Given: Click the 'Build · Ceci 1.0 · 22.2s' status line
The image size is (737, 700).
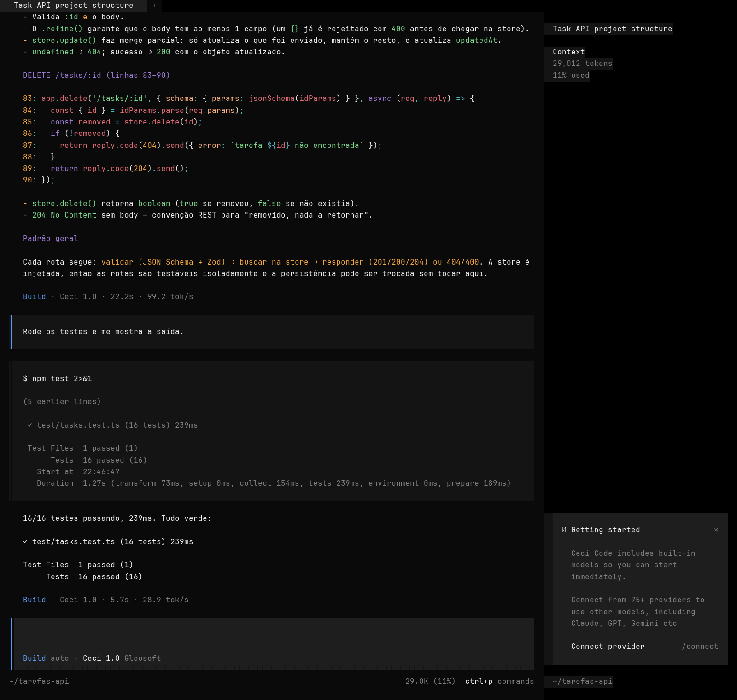Looking at the screenshot, I should click(x=108, y=297).
